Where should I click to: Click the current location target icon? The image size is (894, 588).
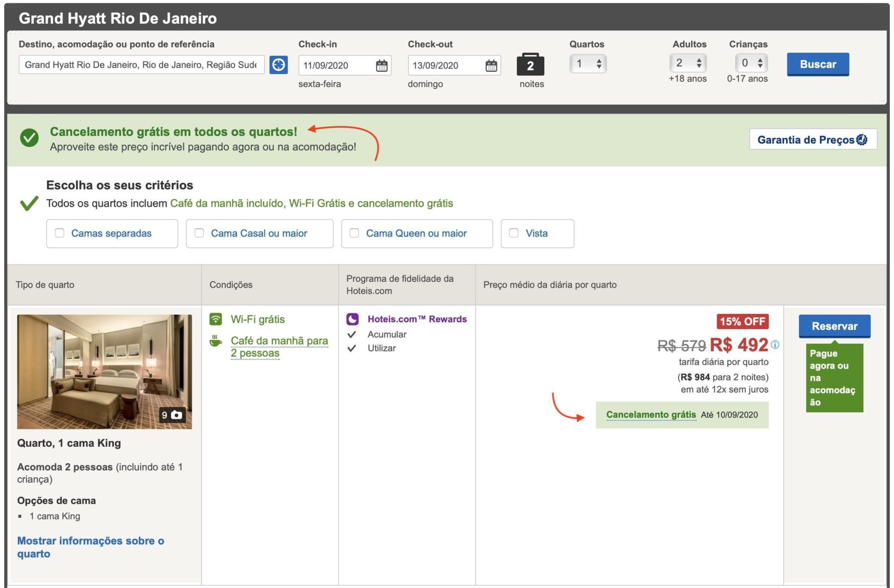(278, 65)
